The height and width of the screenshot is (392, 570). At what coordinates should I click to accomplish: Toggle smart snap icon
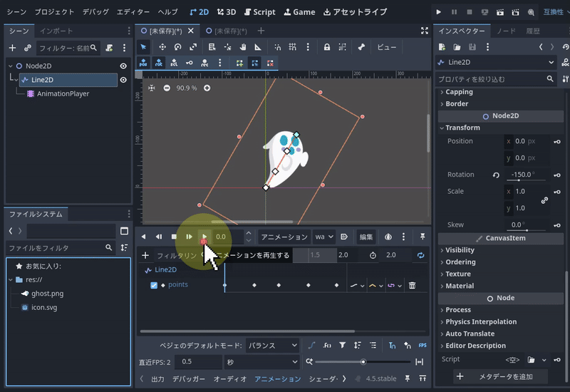click(x=277, y=47)
